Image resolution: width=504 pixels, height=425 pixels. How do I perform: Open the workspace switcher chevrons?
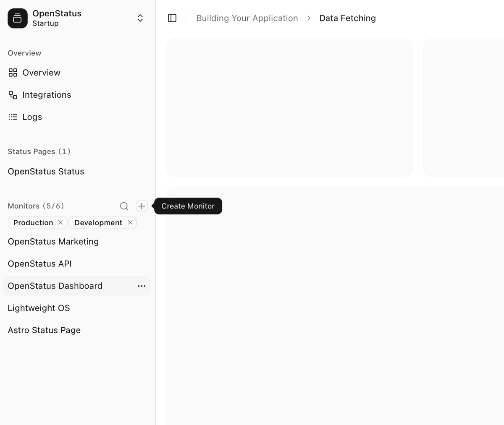coord(140,18)
